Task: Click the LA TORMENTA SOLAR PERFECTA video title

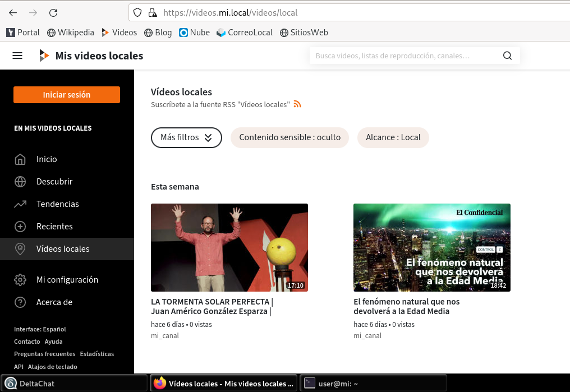Action: tap(212, 306)
